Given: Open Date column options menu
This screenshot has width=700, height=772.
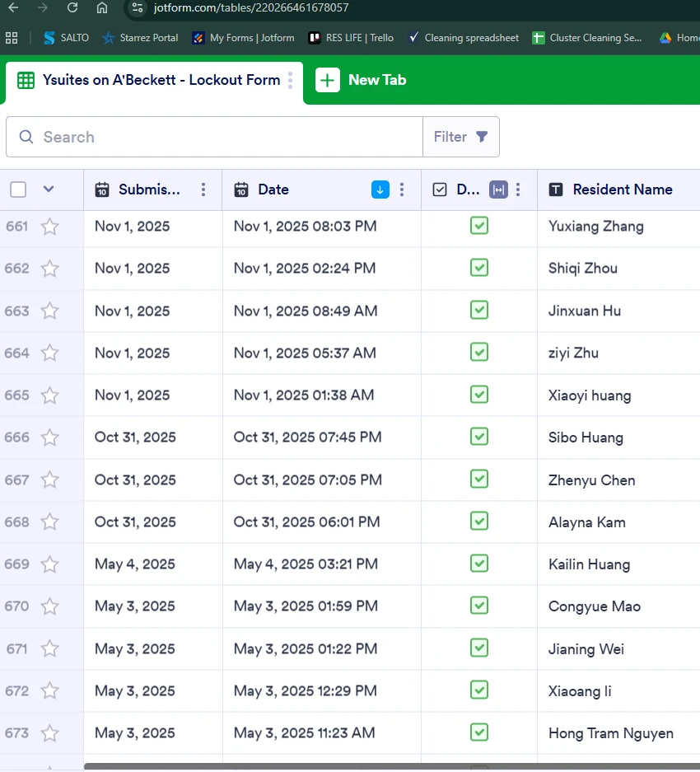Looking at the screenshot, I should (402, 189).
